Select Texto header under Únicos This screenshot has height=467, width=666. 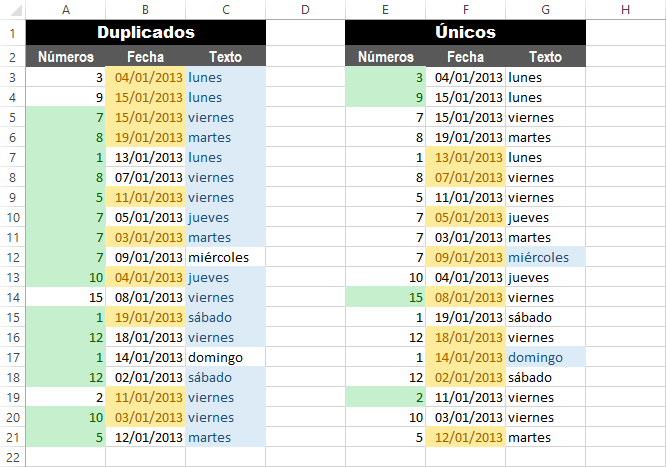545,57
